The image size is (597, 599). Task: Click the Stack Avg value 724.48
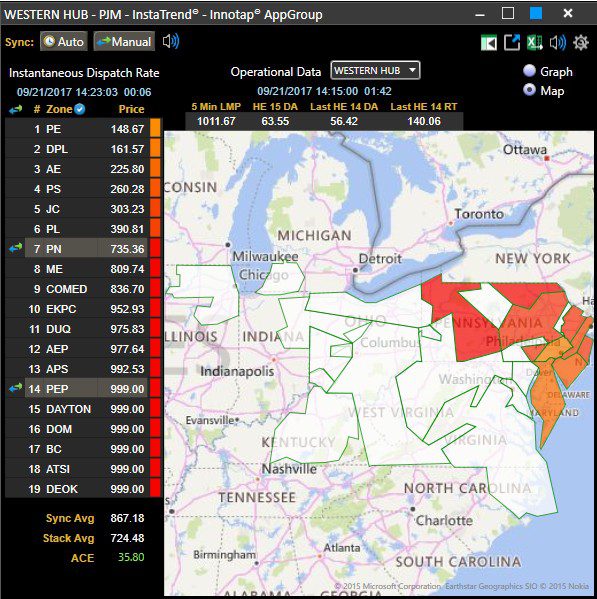coord(127,538)
